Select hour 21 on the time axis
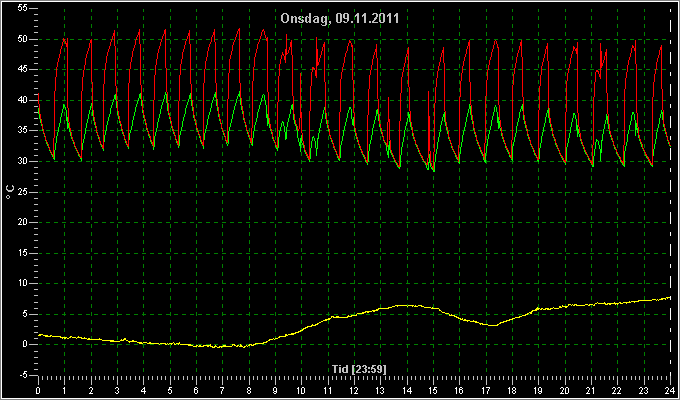Image resolution: width=680 pixels, height=400 pixels. (591, 390)
